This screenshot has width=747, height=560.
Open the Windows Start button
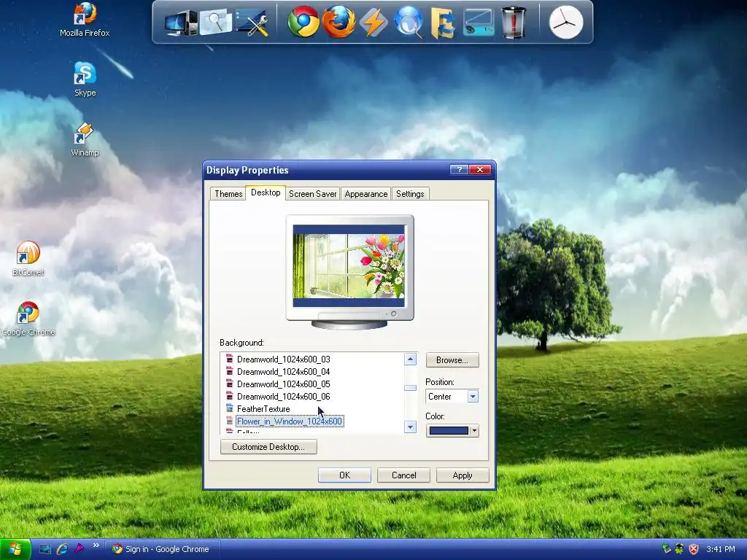tap(15, 549)
